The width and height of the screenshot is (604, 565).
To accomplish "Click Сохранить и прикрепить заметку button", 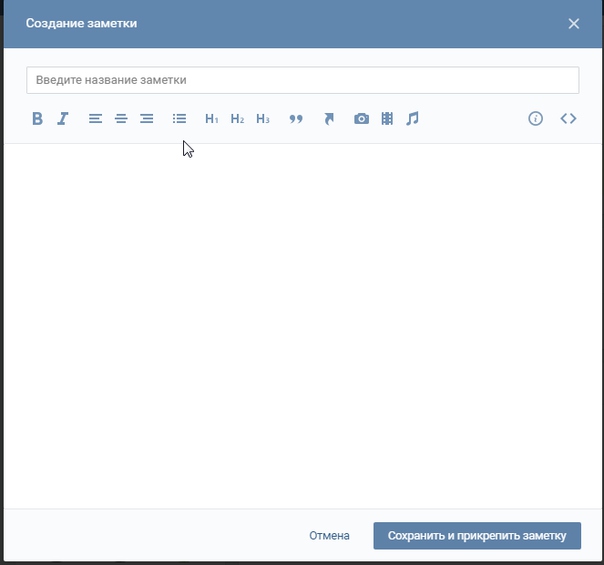I will click(x=477, y=536).
